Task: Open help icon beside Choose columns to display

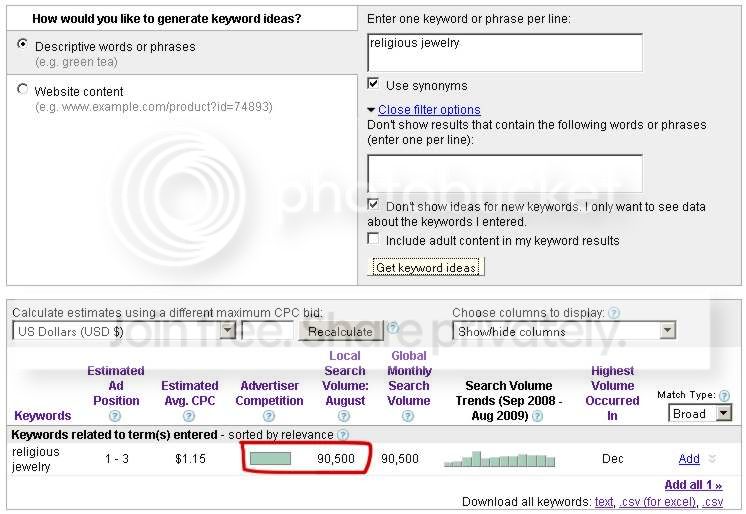Action: [614, 313]
